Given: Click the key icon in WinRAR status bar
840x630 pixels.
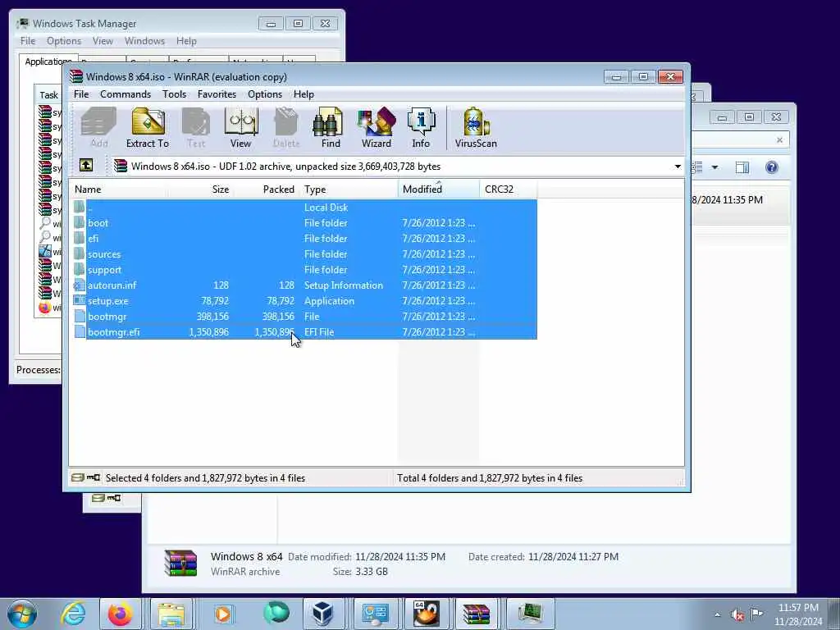Looking at the screenshot, I should coord(94,477).
